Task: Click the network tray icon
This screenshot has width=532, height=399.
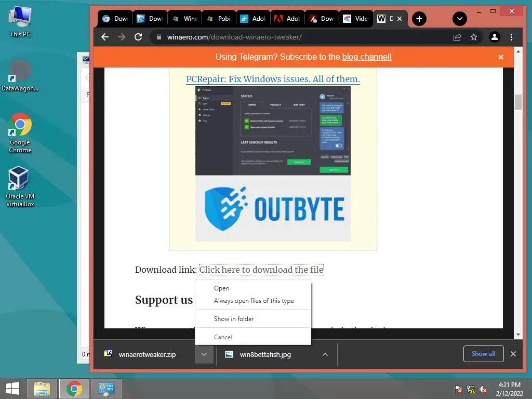Action: click(x=471, y=389)
